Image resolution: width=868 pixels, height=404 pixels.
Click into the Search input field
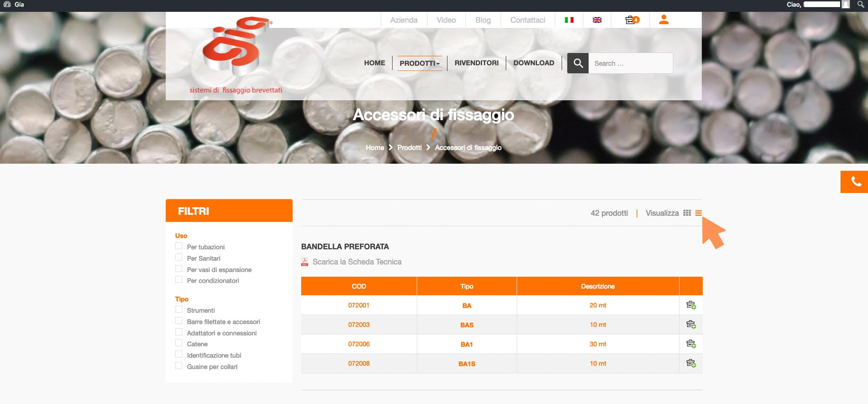630,63
